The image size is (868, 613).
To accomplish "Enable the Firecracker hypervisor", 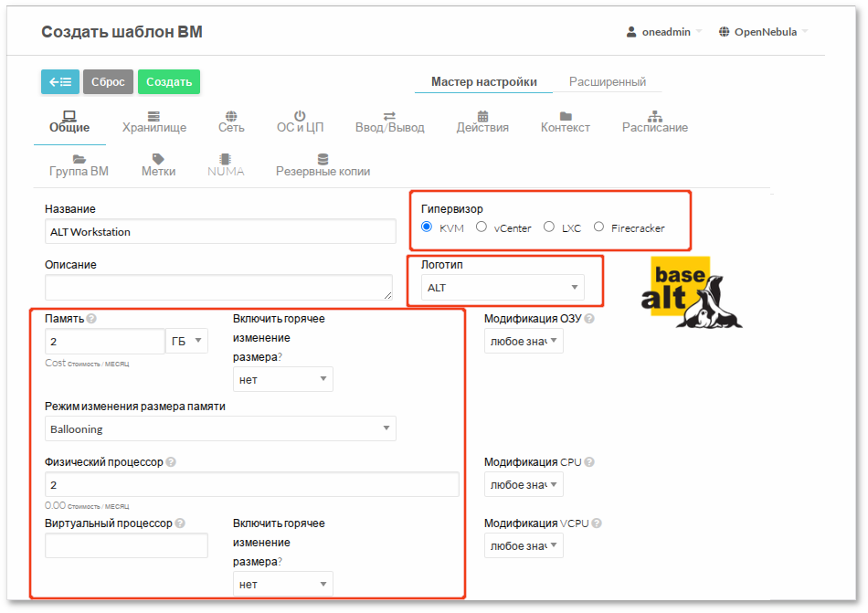I will tap(598, 227).
